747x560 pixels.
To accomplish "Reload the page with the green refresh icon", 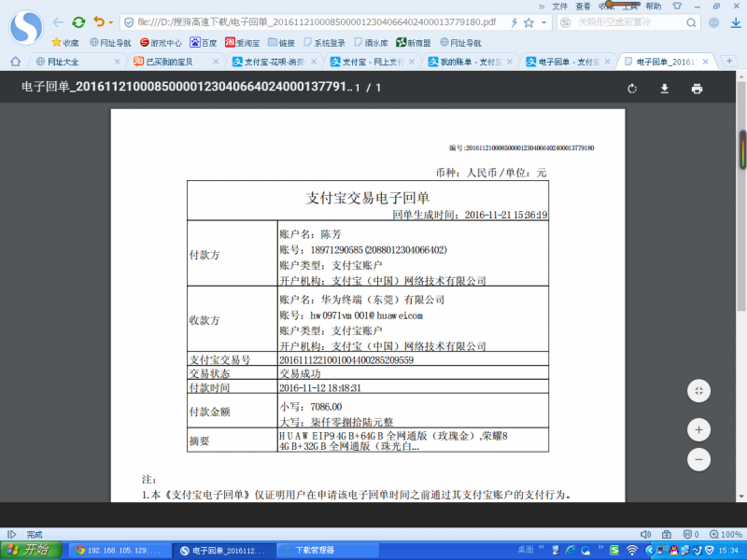I will point(78,22).
